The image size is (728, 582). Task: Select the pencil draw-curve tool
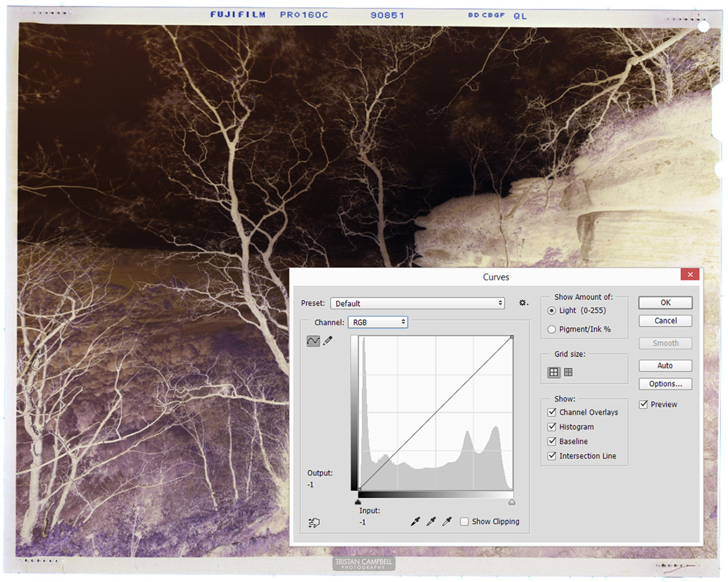pos(328,341)
